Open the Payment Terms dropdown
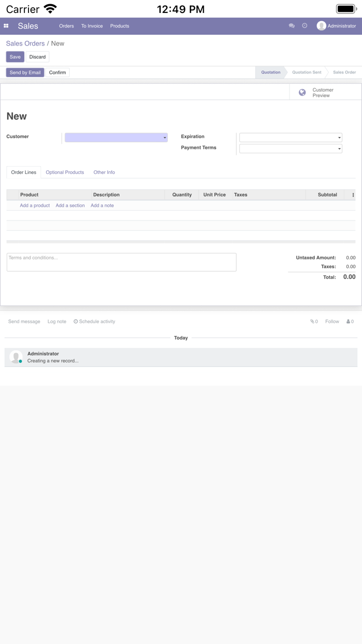This screenshot has width=362, height=644. click(x=291, y=149)
